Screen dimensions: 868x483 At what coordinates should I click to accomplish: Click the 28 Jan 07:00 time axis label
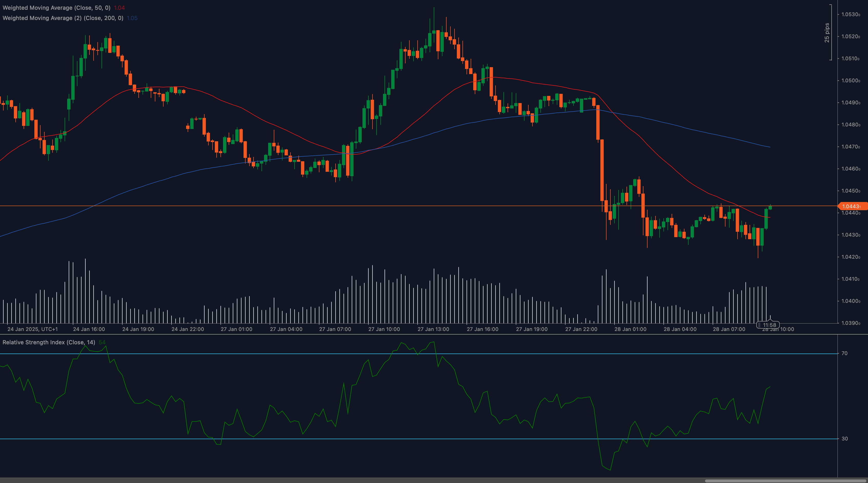[x=729, y=329]
